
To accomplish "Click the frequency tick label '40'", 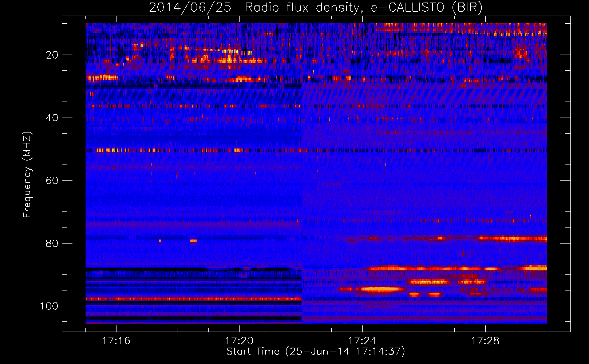I will pyautogui.click(x=52, y=118).
